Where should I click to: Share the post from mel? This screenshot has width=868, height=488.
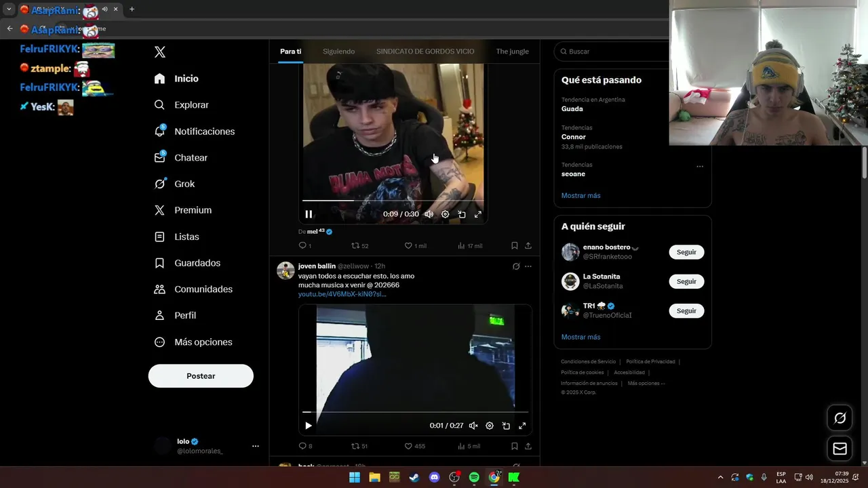[528, 246]
